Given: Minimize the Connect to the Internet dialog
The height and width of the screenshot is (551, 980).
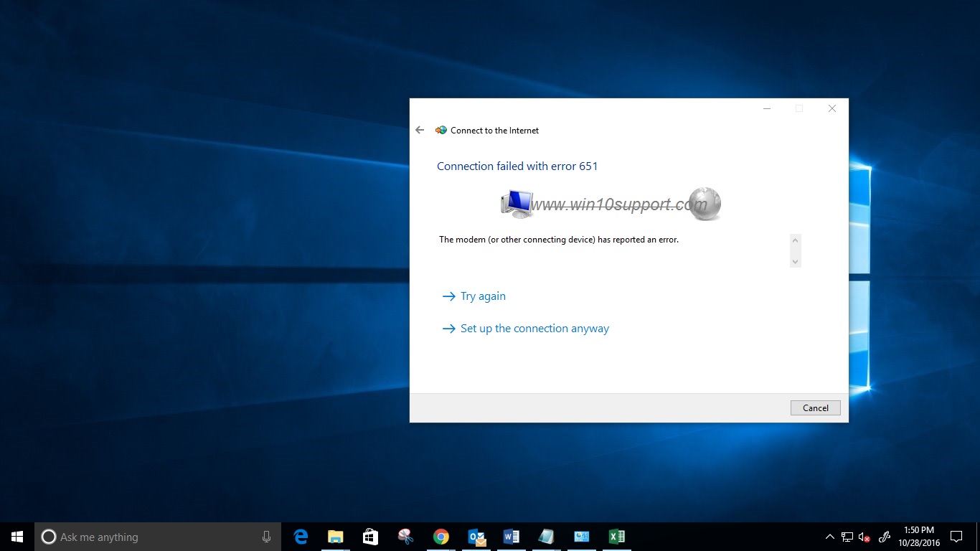Looking at the screenshot, I should click(x=767, y=108).
